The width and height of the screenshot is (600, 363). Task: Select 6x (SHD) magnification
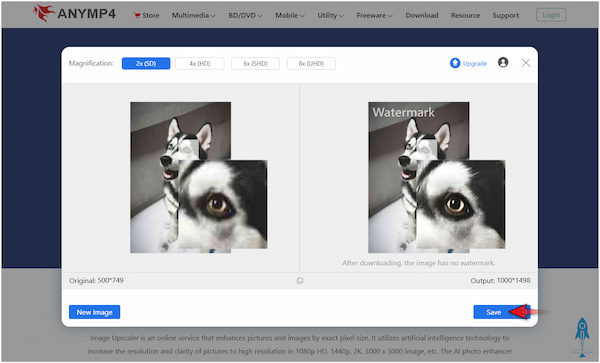(x=255, y=63)
